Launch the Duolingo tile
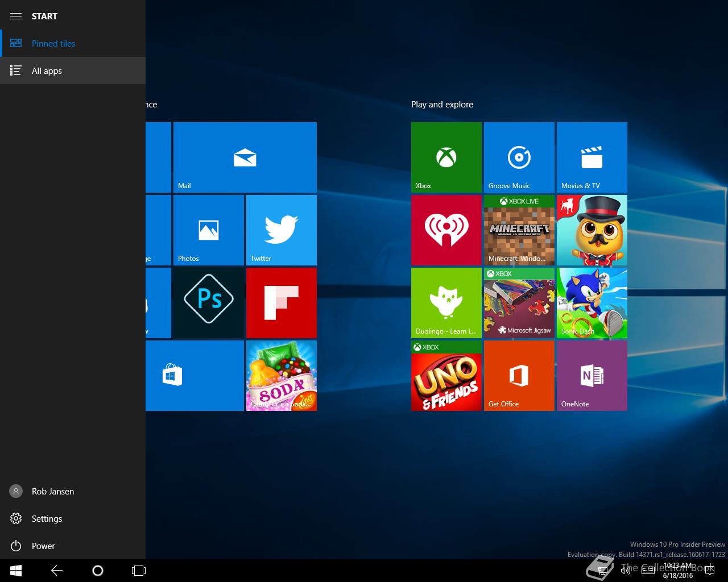Viewport: 728px width, 582px height. pos(446,303)
